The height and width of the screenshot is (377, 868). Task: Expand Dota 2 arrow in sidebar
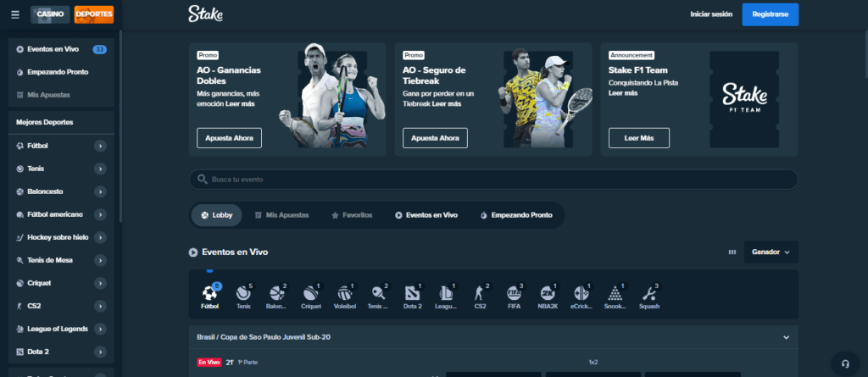point(100,352)
